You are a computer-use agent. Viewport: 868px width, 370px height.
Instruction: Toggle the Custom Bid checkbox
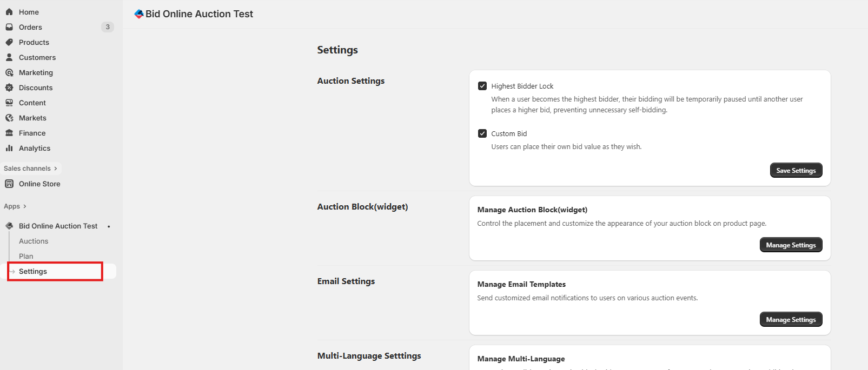point(482,133)
